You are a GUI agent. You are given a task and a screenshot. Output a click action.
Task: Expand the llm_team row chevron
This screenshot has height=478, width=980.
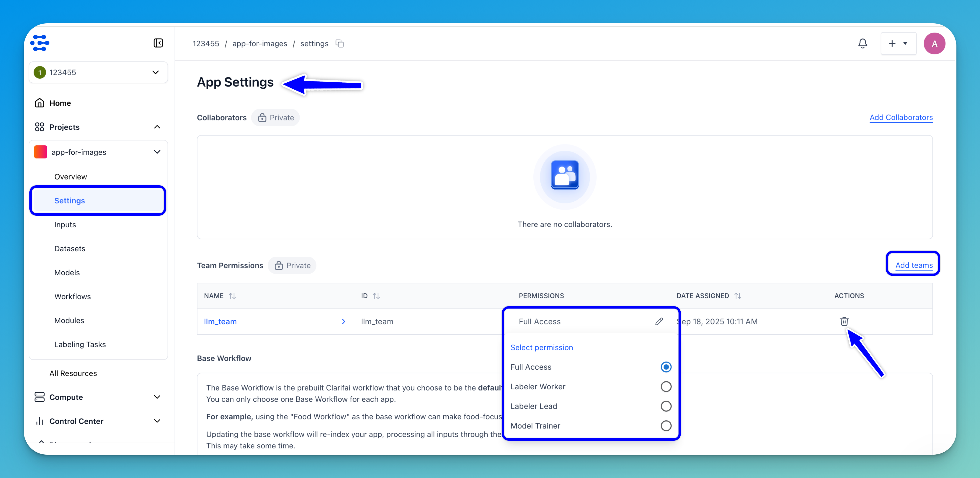click(x=343, y=322)
